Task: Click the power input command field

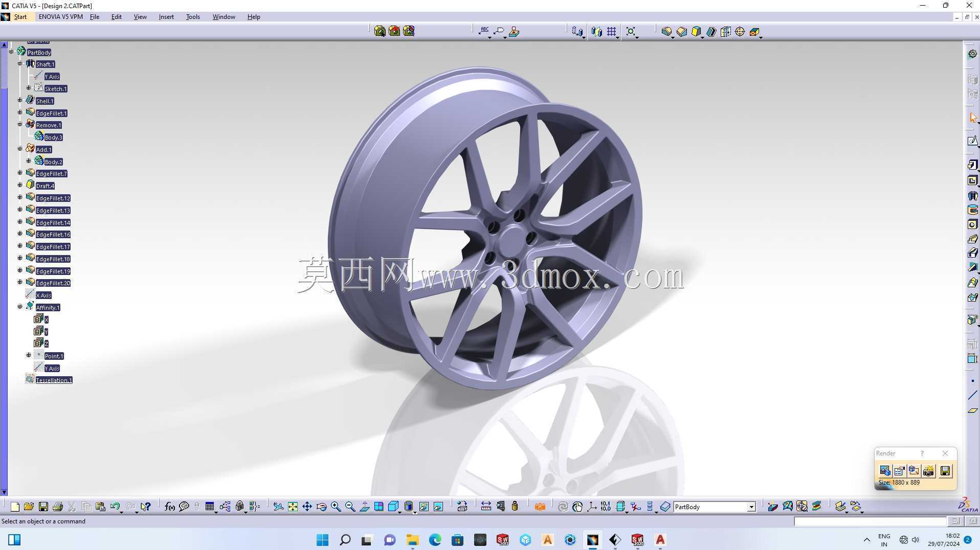Action: (x=870, y=521)
